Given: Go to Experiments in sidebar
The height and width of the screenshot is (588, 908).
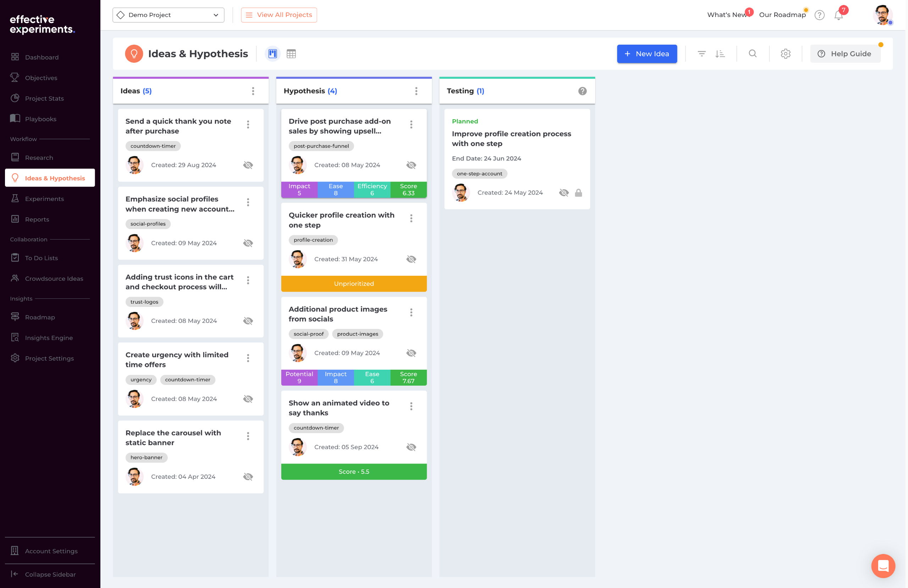Looking at the screenshot, I should (x=44, y=199).
